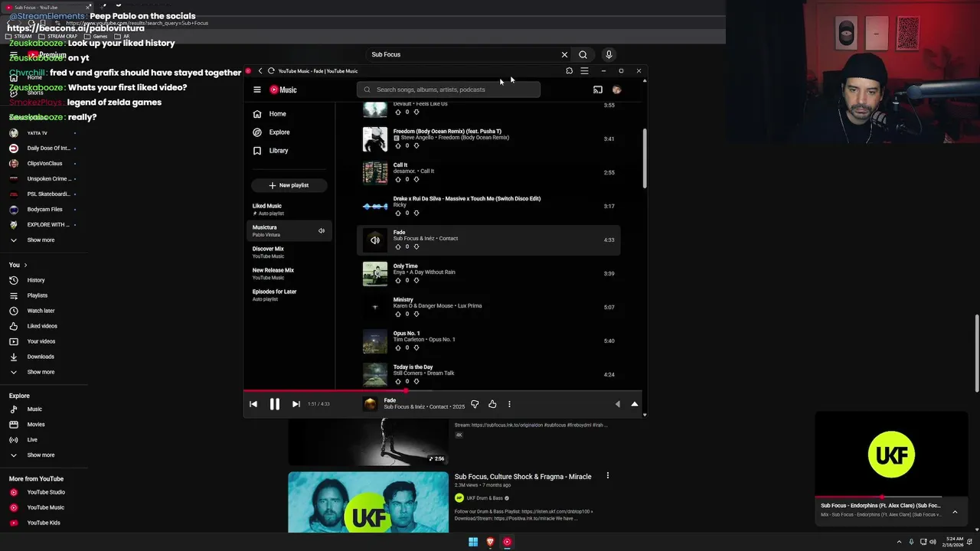Upvote the Massive x Touch Me track
980x551 pixels.
click(x=397, y=213)
